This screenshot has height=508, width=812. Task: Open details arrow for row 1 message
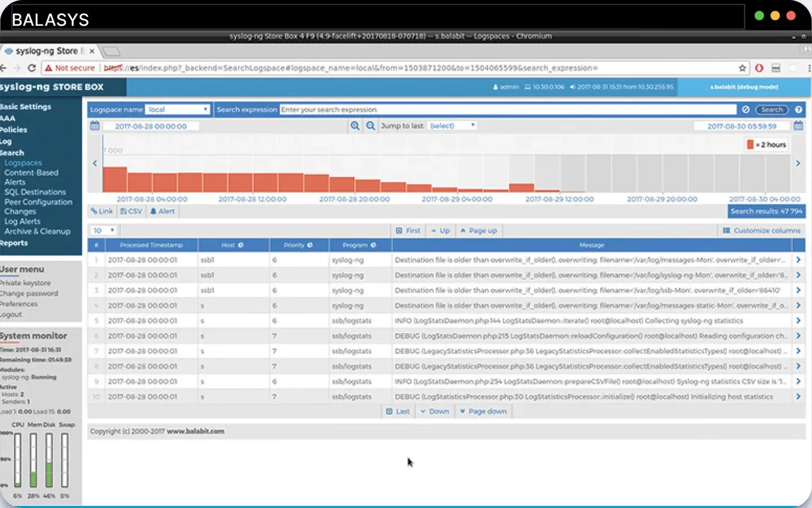click(x=798, y=260)
